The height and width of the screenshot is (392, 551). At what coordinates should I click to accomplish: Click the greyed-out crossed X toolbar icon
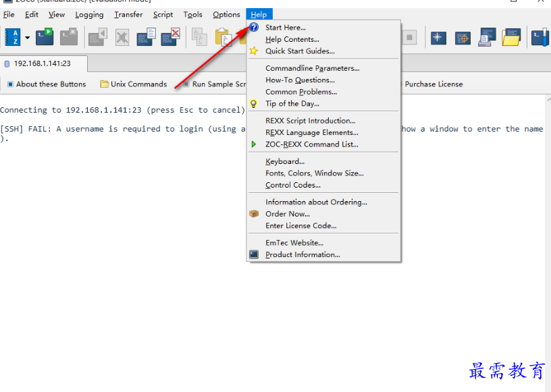122,37
